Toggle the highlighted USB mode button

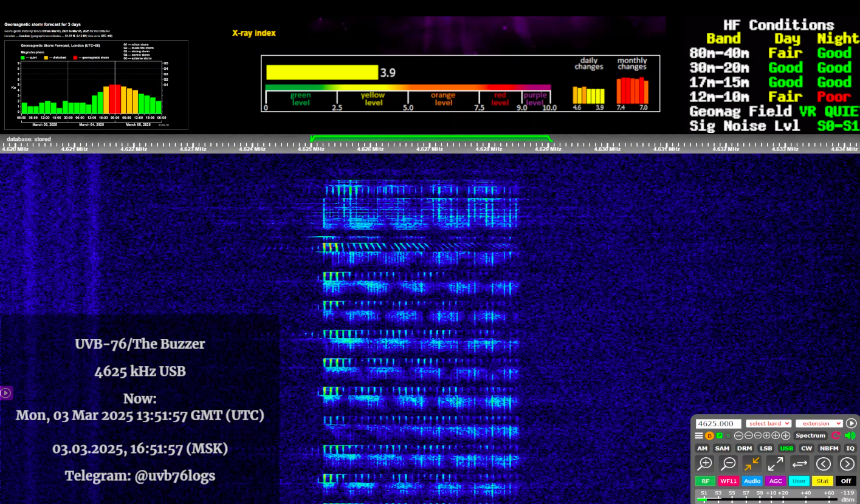[x=786, y=448]
